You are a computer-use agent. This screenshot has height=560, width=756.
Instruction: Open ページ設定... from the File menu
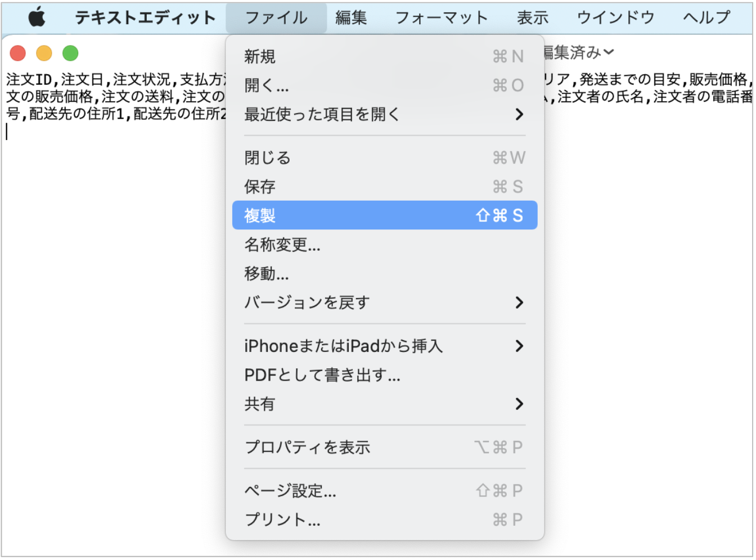(x=385, y=491)
